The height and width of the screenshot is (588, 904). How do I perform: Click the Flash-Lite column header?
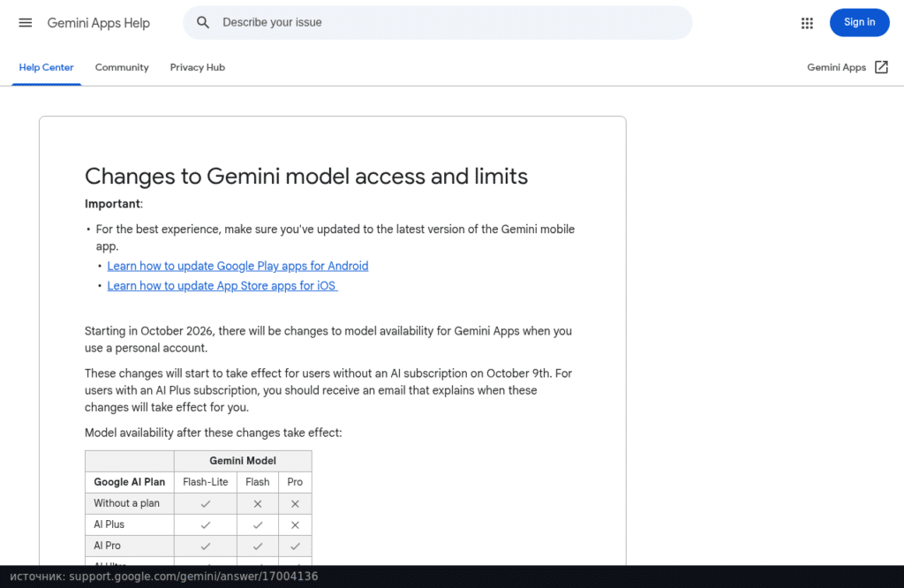coord(205,482)
